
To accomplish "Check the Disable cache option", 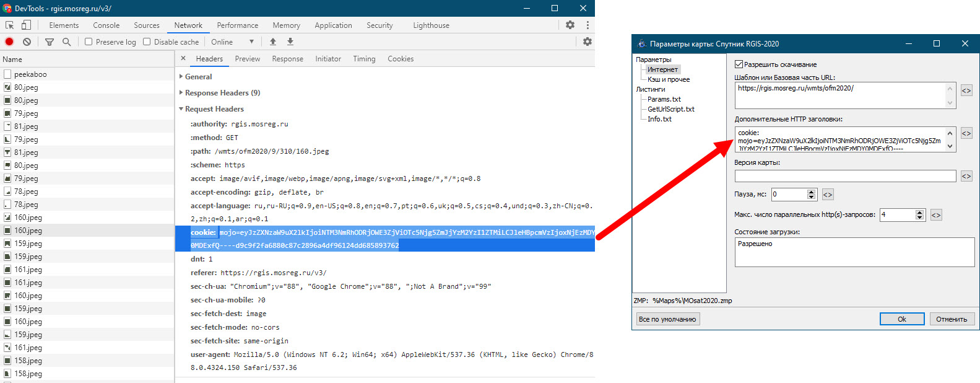I will 147,42.
